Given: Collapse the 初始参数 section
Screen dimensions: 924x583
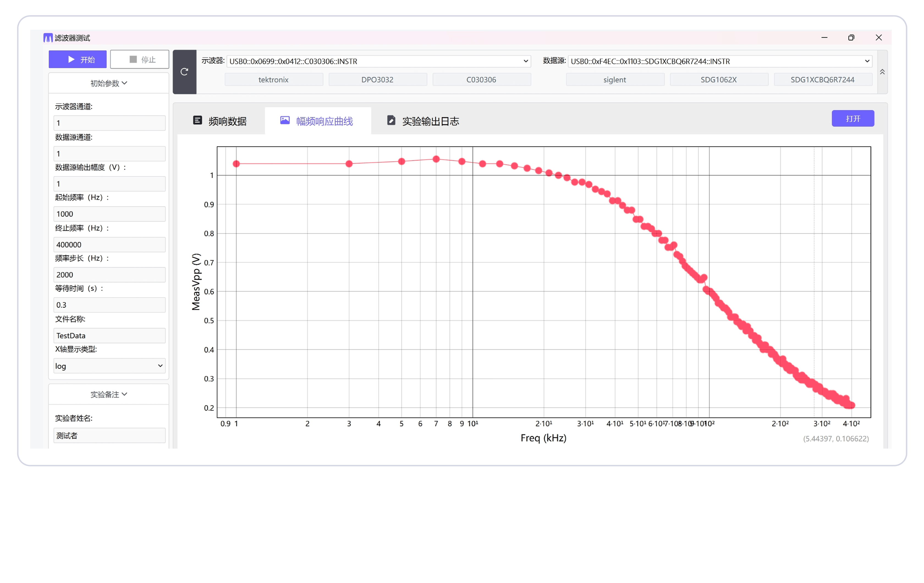Looking at the screenshot, I should click(109, 83).
